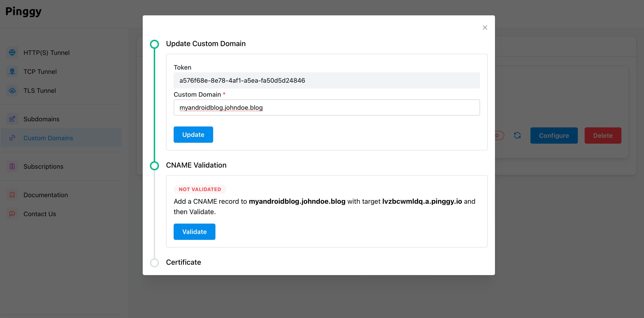This screenshot has width=644, height=318.
Task: Click the Subscriptions dollar icon
Action: (x=12, y=166)
